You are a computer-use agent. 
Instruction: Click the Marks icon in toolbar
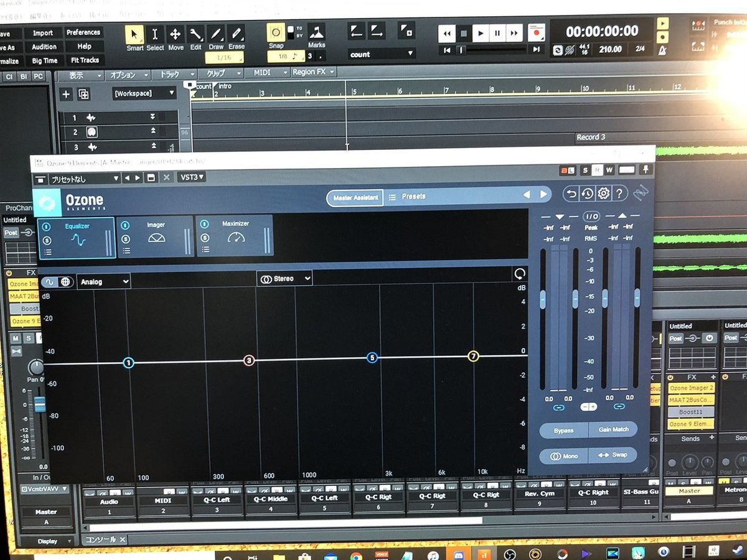tap(316, 32)
